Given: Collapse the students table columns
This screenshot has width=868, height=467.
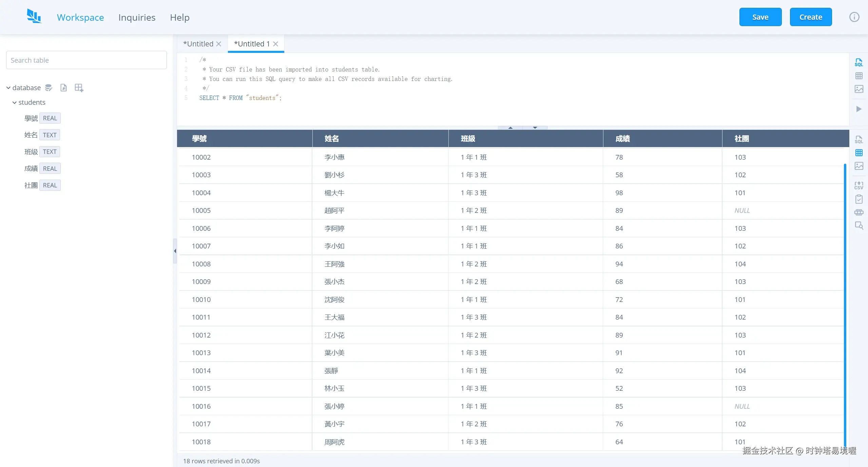Looking at the screenshot, I should pyautogui.click(x=15, y=102).
